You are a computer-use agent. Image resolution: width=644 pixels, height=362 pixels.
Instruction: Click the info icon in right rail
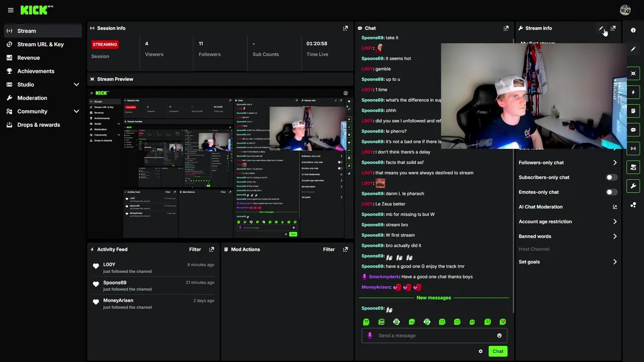(633, 30)
